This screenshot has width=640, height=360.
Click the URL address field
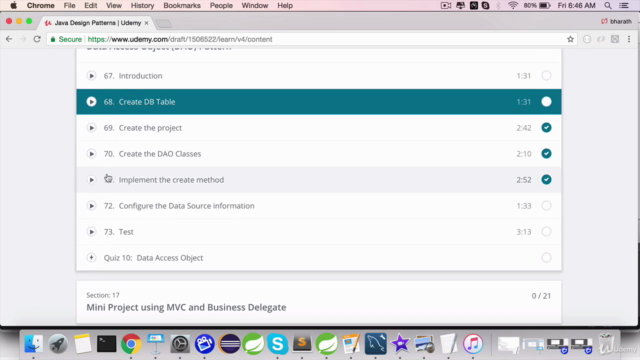(180, 39)
